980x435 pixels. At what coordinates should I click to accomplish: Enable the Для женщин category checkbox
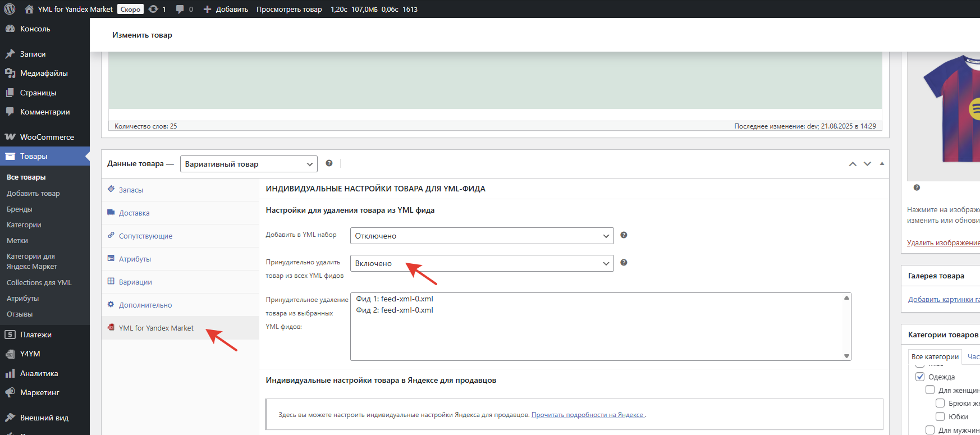(930, 390)
